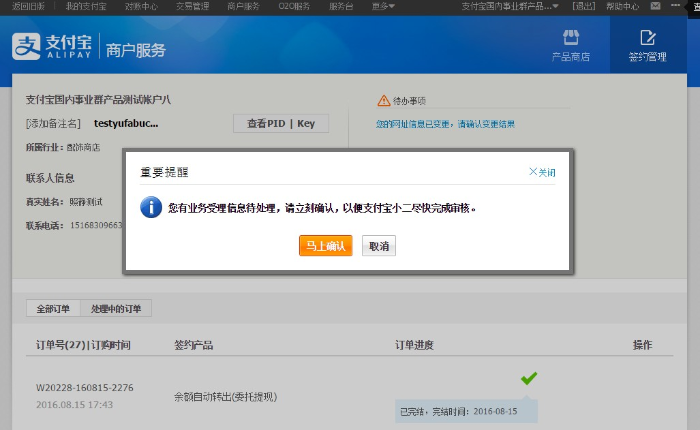Go to 返回旧版

point(28,6)
